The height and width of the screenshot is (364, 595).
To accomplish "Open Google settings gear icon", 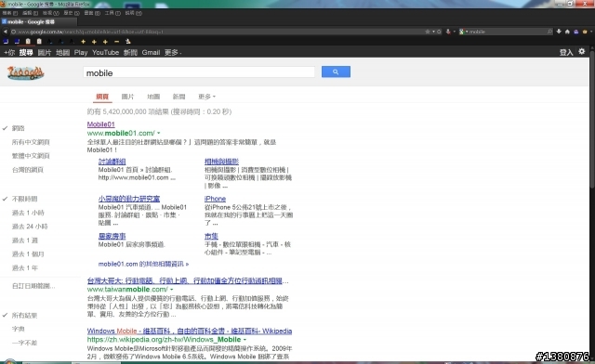I will tap(582, 52).
